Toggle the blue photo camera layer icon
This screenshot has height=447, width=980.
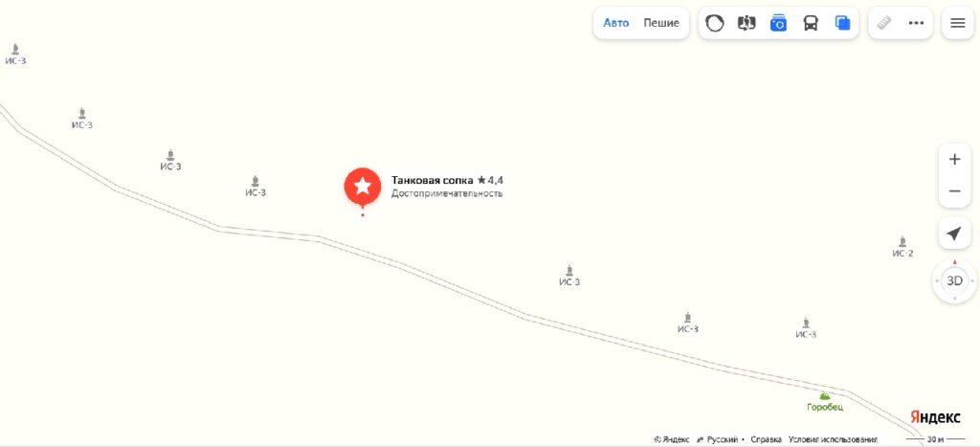pyautogui.click(x=778, y=23)
